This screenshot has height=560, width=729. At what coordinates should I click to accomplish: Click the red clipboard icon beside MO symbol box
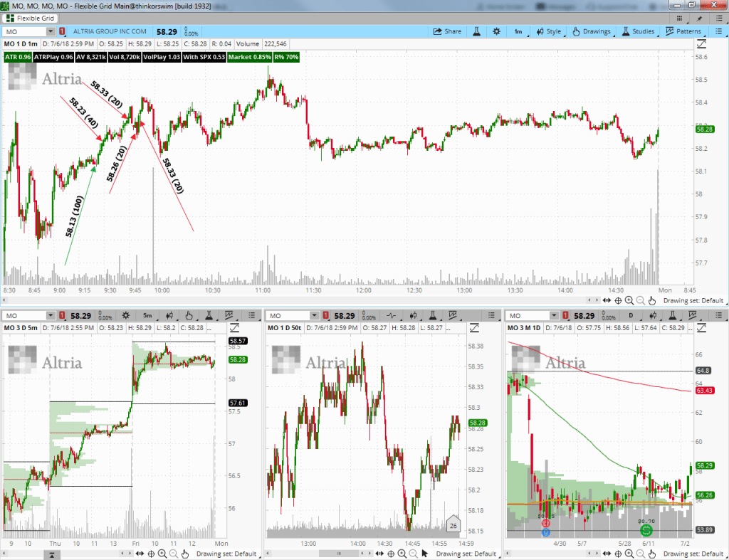pos(62,31)
